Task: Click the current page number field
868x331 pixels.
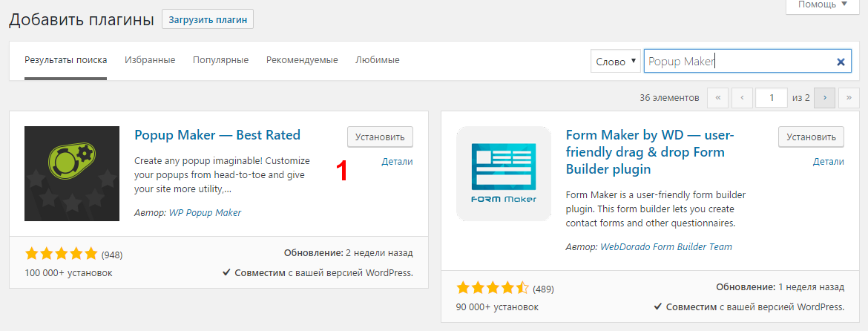Action: tap(771, 98)
